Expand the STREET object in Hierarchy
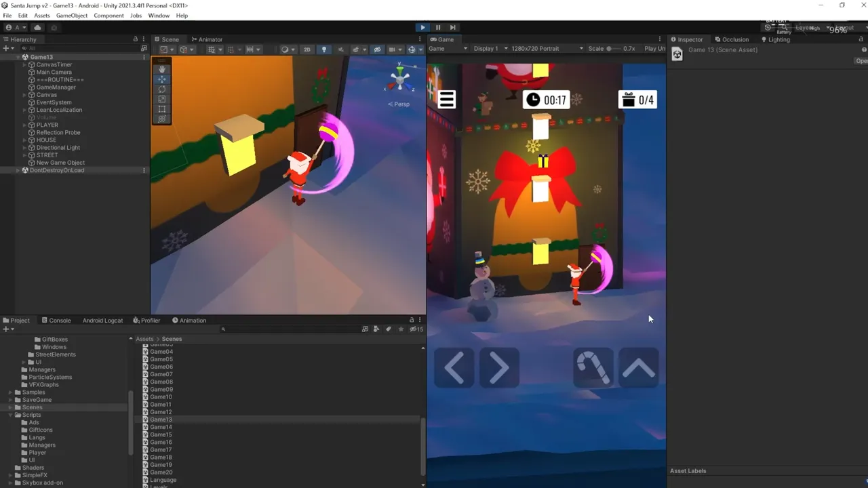The height and width of the screenshot is (488, 868). (25, 155)
